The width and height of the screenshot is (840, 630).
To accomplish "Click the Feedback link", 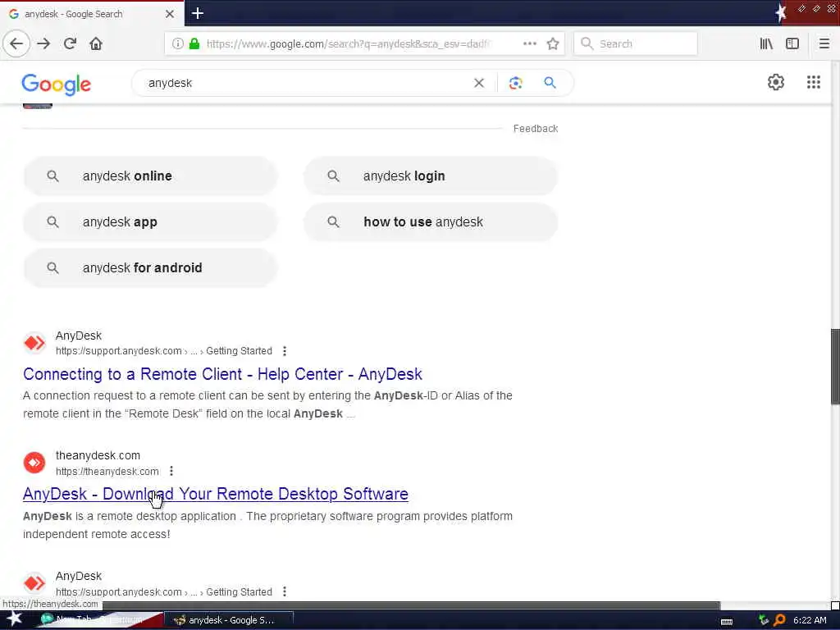I will click(x=535, y=129).
